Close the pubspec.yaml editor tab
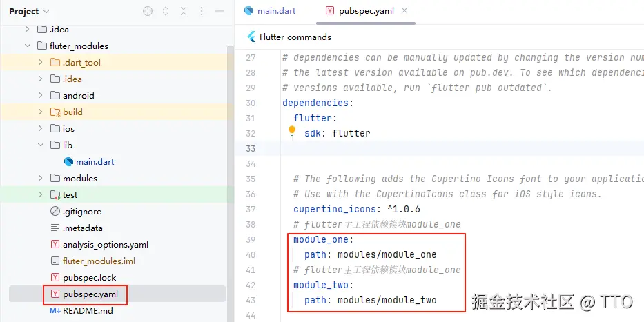The image size is (644, 322). [404, 10]
